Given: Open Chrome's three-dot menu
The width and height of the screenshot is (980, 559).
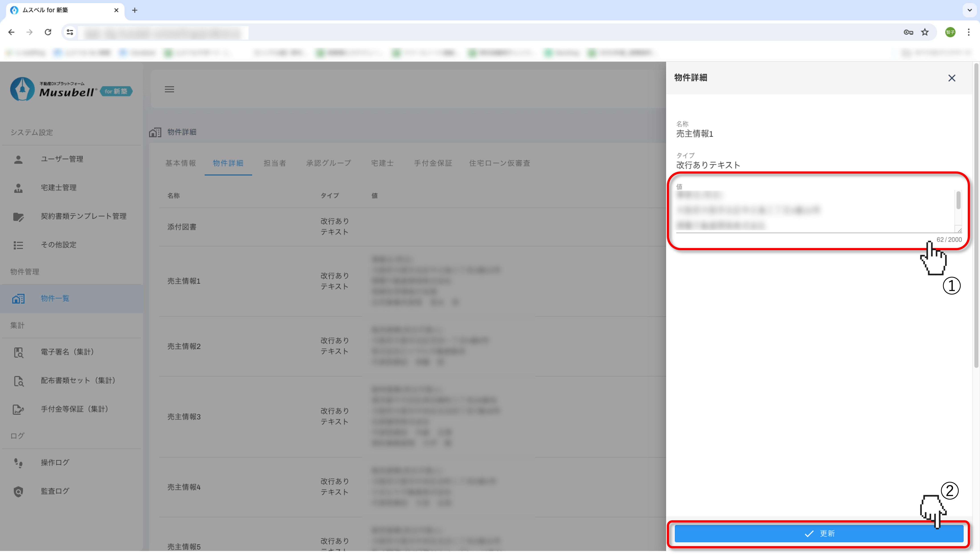Looking at the screenshot, I should click(968, 32).
